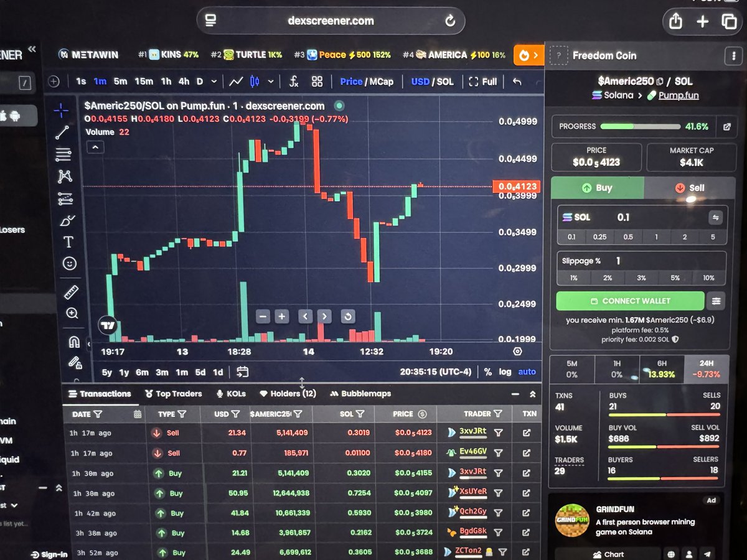The image size is (747, 560).
Task: Select the 5m timeframe
Action: coord(120,82)
